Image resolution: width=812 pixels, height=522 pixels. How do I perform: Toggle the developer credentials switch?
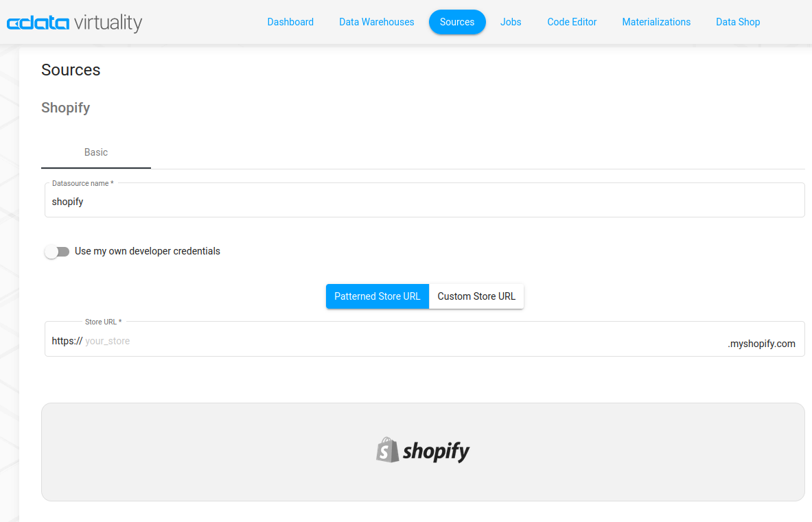tap(57, 252)
